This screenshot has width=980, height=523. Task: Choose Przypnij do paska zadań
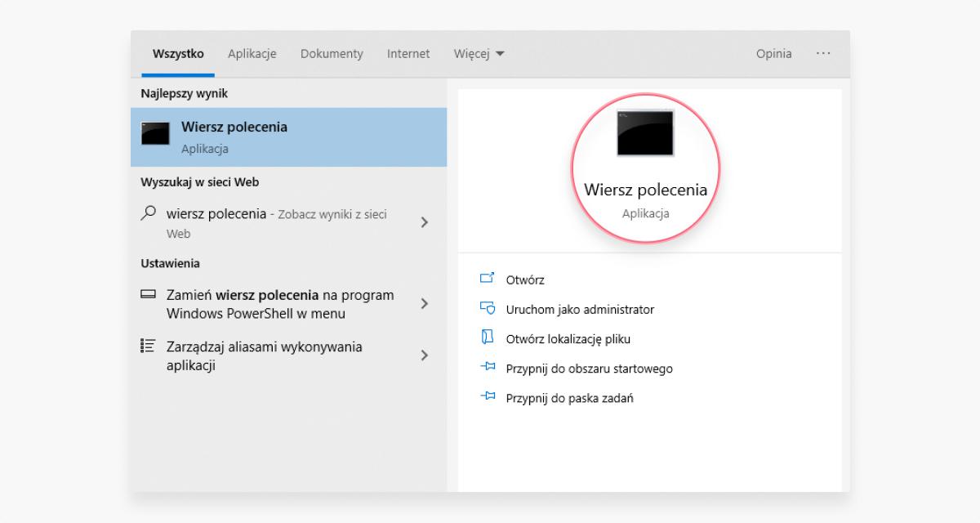point(570,398)
